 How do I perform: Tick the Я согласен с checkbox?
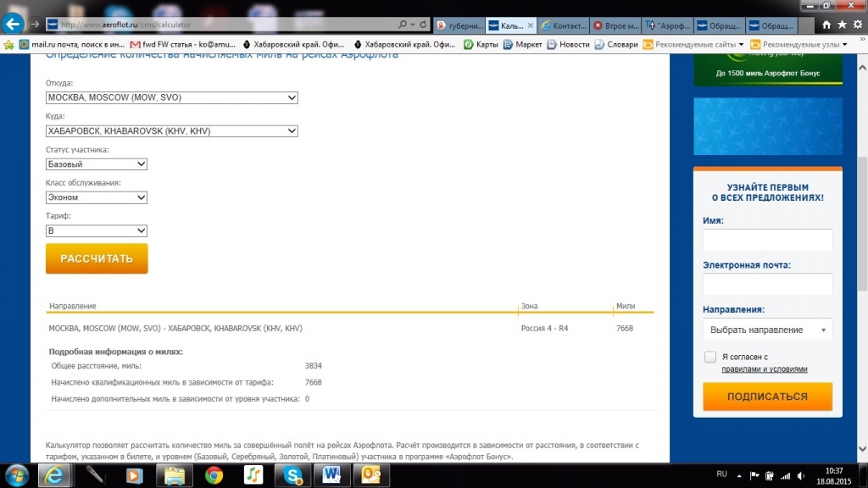(710, 357)
